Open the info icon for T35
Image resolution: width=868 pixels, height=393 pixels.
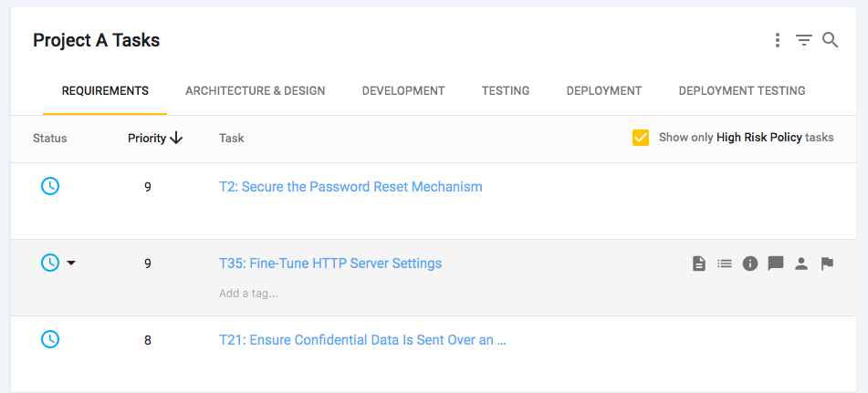point(750,264)
